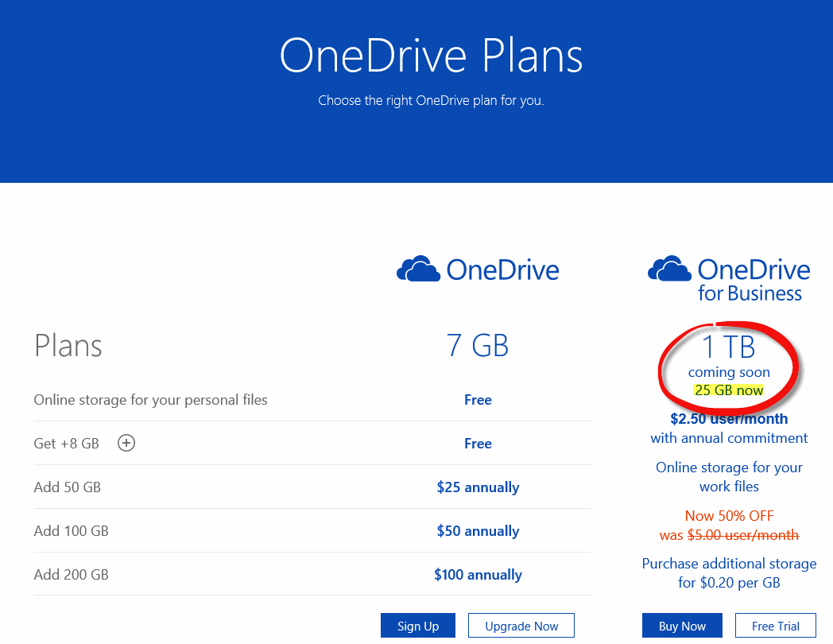Click Free in the Get +8 GB row
The width and height of the screenshot is (833, 644).
[x=478, y=443]
